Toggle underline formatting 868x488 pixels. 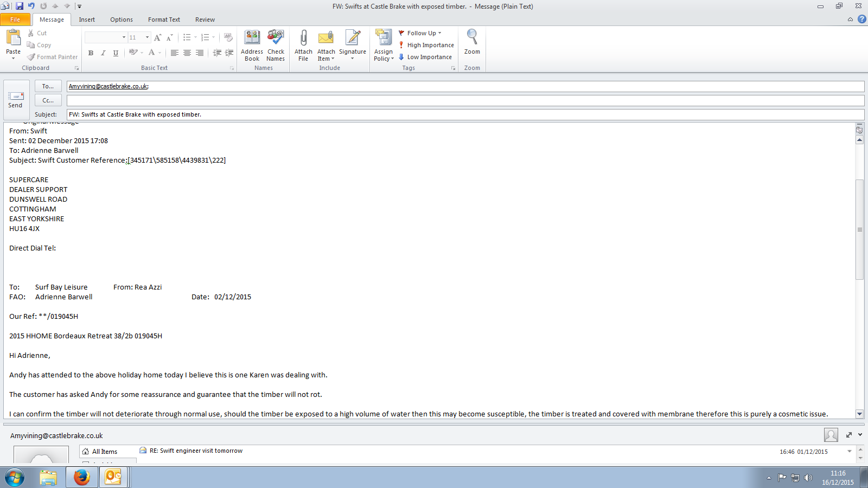[116, 53]
